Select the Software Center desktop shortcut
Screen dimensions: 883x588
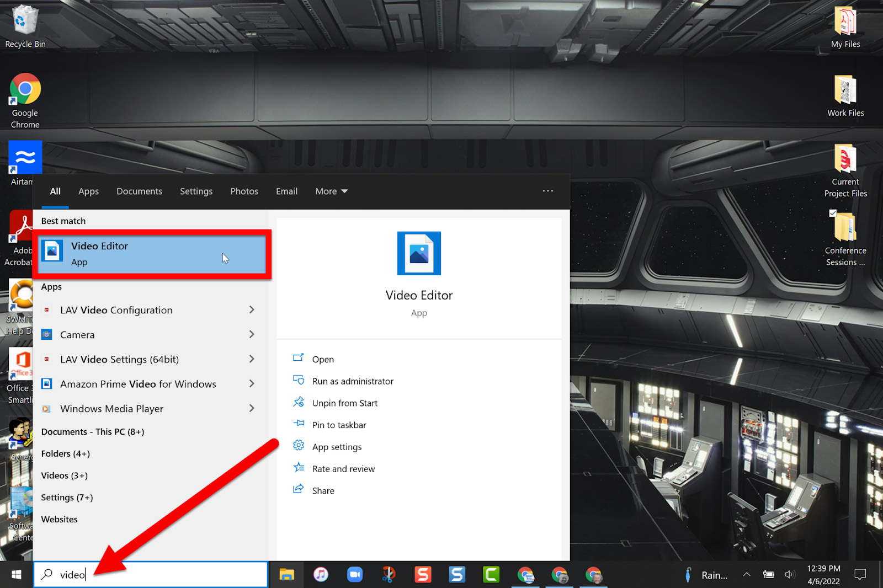[21, 515]
